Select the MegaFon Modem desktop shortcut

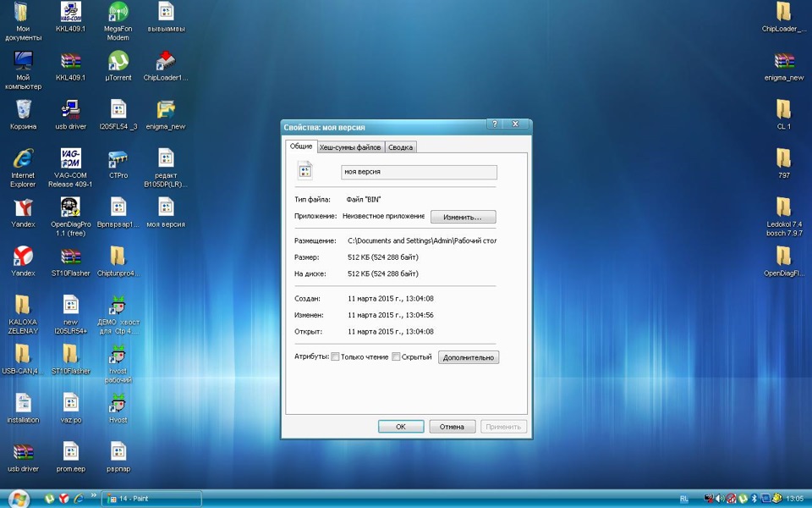click(x=118, y=14)
